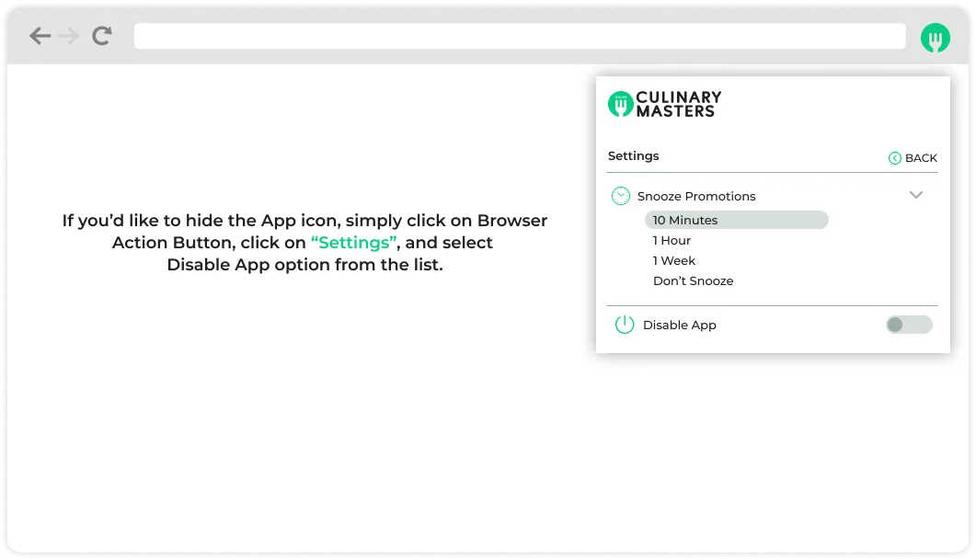Focus the browser address bar
Image resolution: width=976 pixels, height=560 pixels.
[520, 36]
